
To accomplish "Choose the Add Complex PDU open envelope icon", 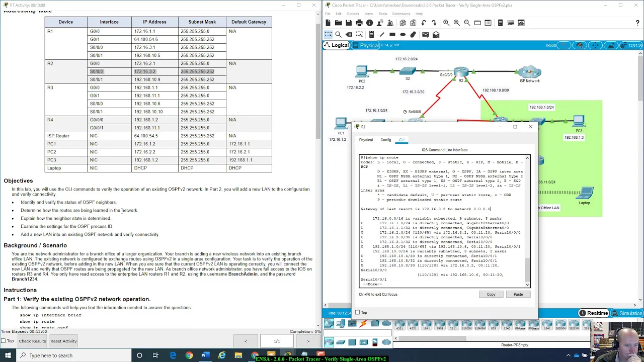I will pyautogui.click(x=436, y=35).
